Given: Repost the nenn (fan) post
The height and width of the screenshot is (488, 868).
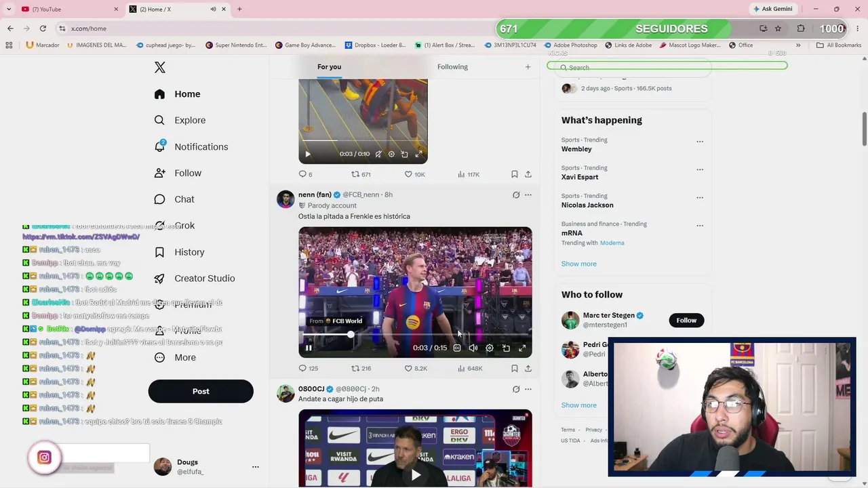Looking at the screenshot, I should coord(361,369).
